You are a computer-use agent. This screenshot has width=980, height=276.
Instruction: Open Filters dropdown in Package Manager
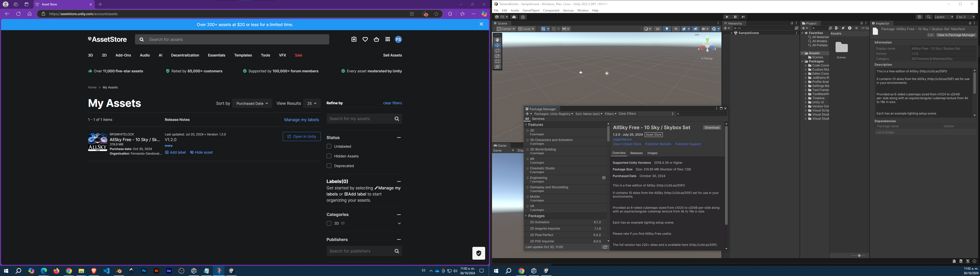coord(610,114)
